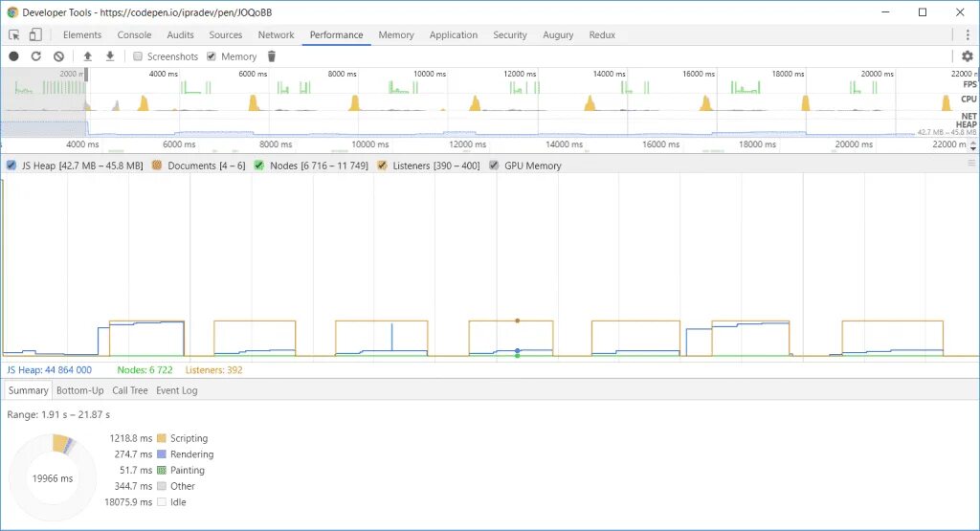The height and width of the screenshot is (531, 980).
Task: Toggle the Nodes counter checkbox
Action: point(258,166)
